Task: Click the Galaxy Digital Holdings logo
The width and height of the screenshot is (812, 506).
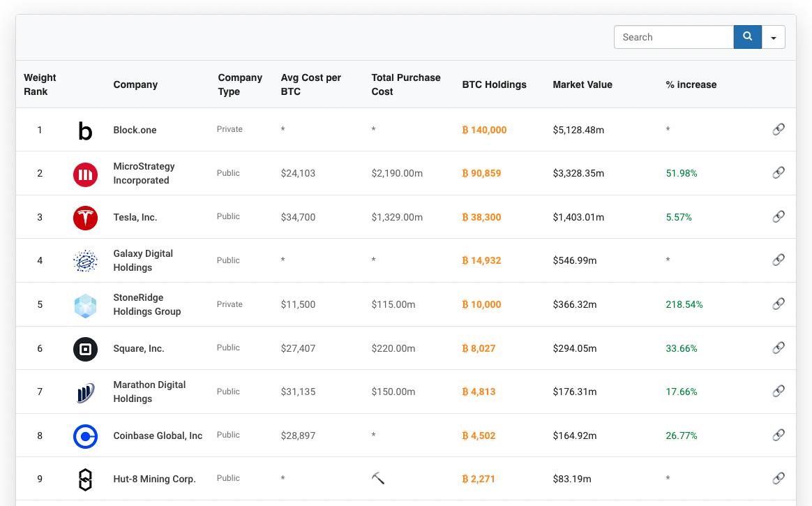Action: tap(85, 261)
